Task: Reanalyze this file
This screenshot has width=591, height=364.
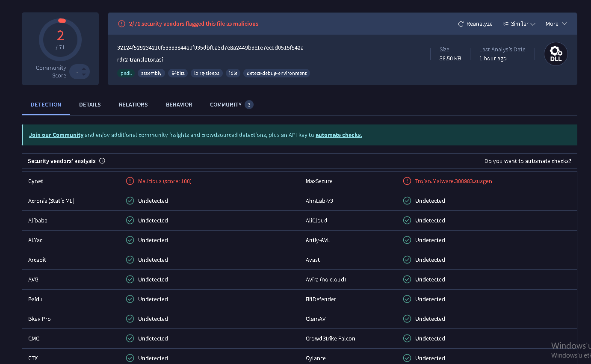Action: pos(475,24)
